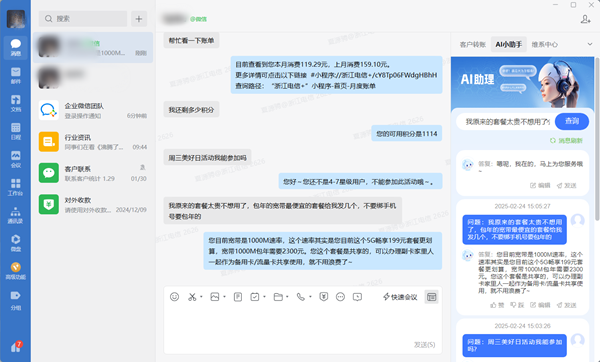Click the quick reply bubble icon in toolbar
The height and width of the screenshot is (362, 600).
click(357, 297)
